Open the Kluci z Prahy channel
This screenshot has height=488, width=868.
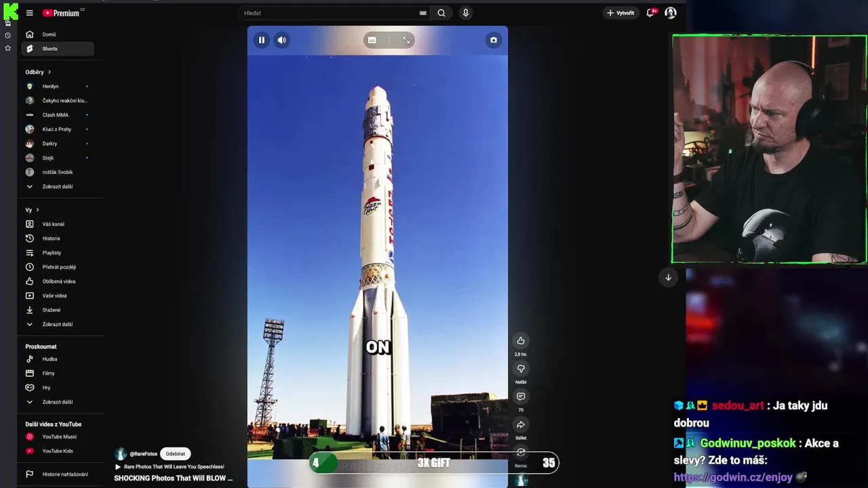click(x=57, y=129)
